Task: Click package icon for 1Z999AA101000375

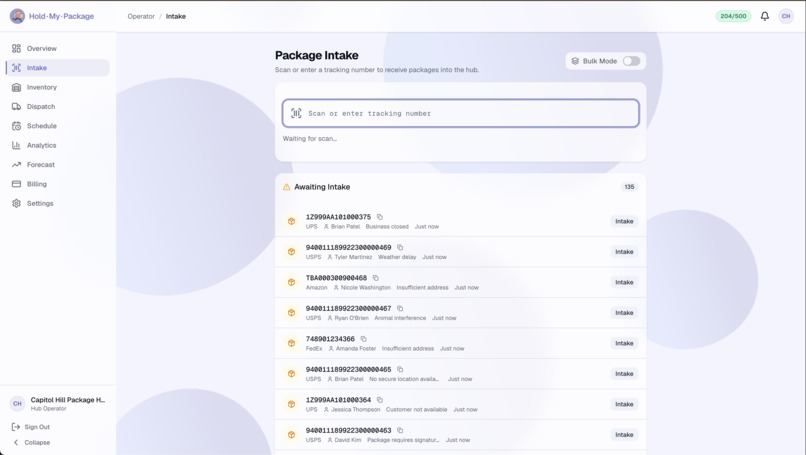Action: coord(291,221)
